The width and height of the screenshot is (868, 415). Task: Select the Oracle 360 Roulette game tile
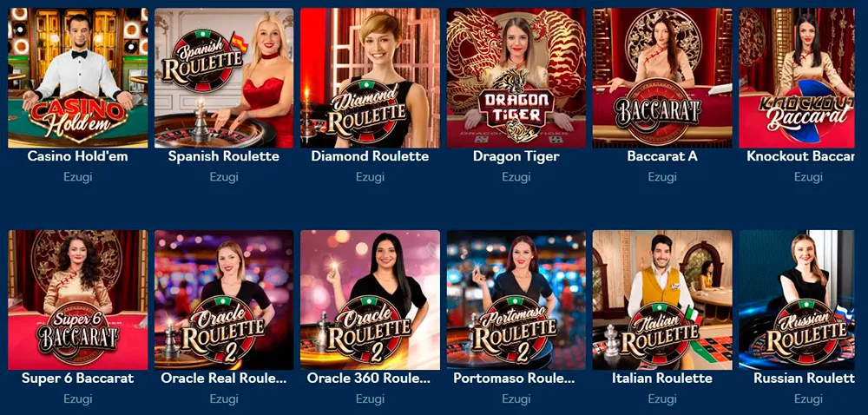(x=370, y=300)
